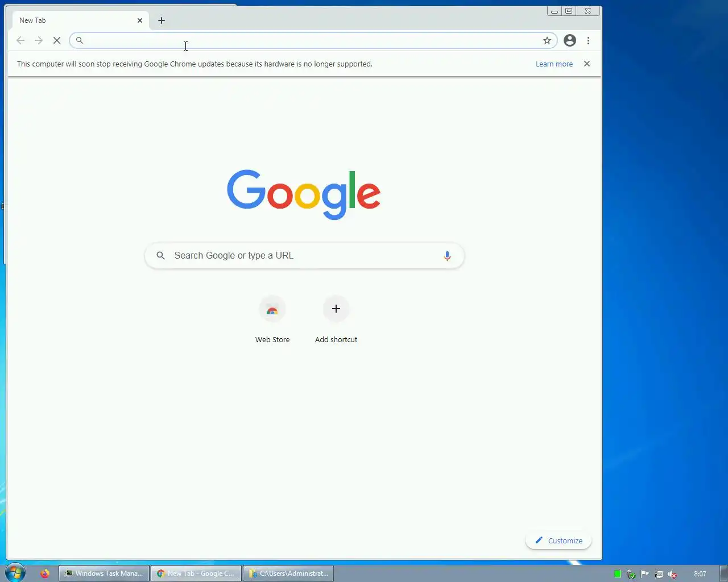728x582 pixels.
Task: Click the network icon in the system tray
Action: tap(659, 574)
